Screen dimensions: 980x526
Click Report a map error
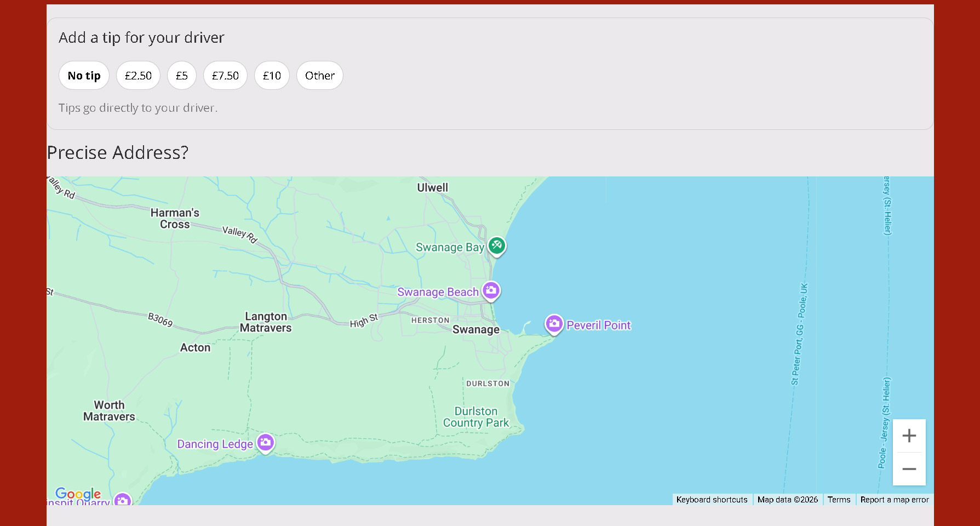click(894, 499)
